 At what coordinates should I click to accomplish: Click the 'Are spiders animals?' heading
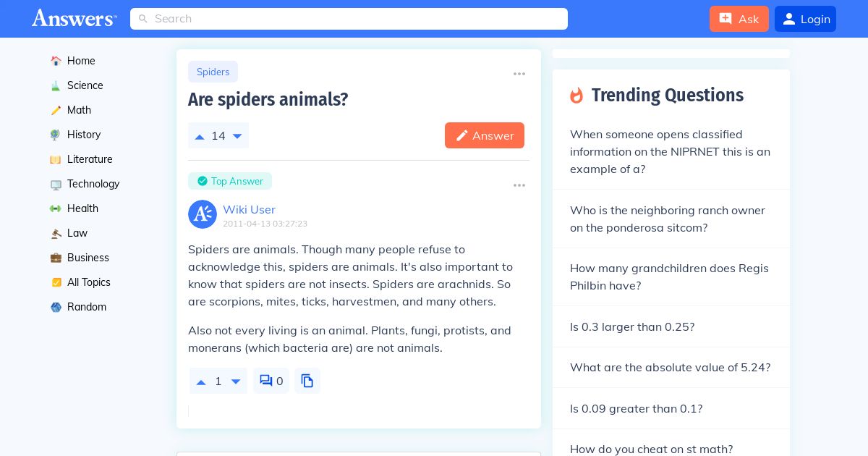click(268, 100)
